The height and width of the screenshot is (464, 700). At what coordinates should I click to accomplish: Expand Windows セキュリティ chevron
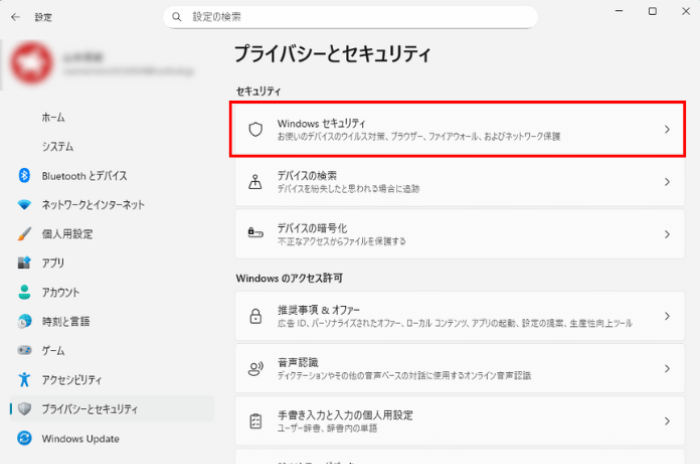tap(667, 129)
